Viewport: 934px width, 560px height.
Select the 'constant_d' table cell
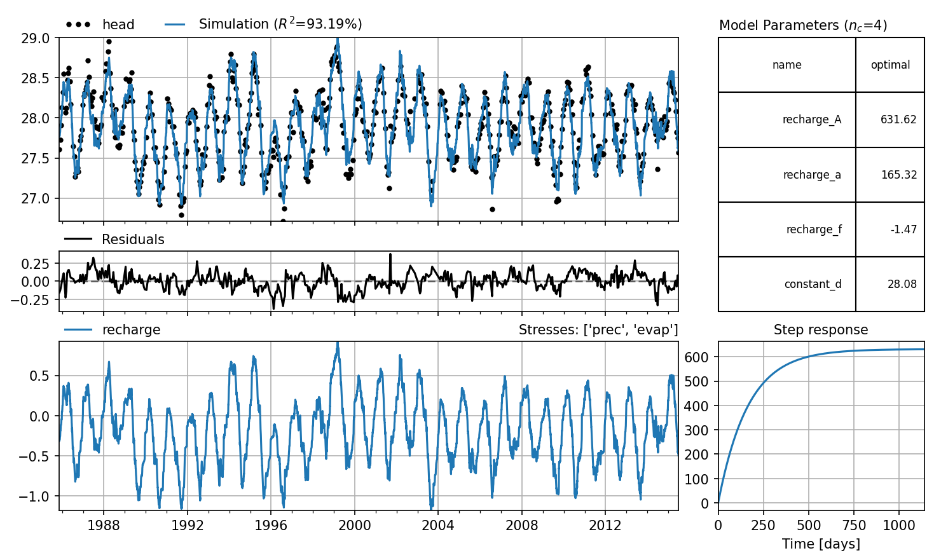point(787,284)
